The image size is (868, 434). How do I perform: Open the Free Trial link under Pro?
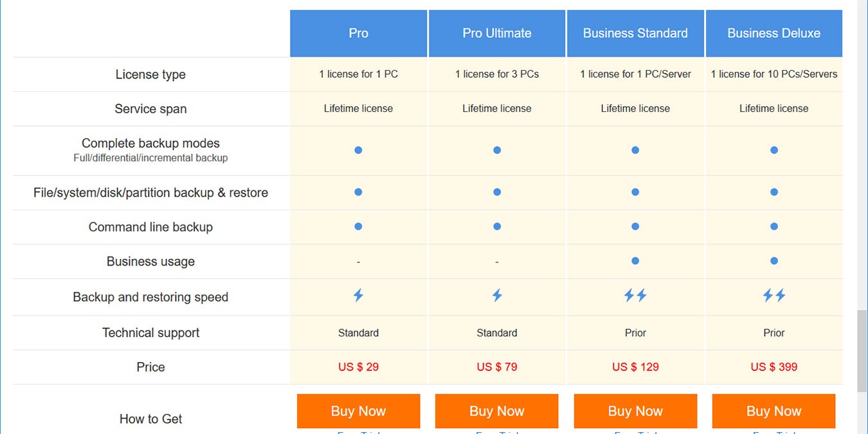click(x=358, y=431)
